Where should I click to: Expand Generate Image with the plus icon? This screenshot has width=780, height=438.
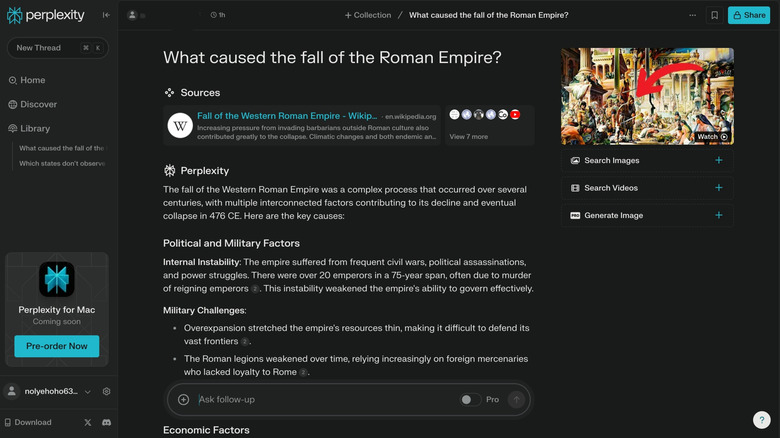coord(719,215)
